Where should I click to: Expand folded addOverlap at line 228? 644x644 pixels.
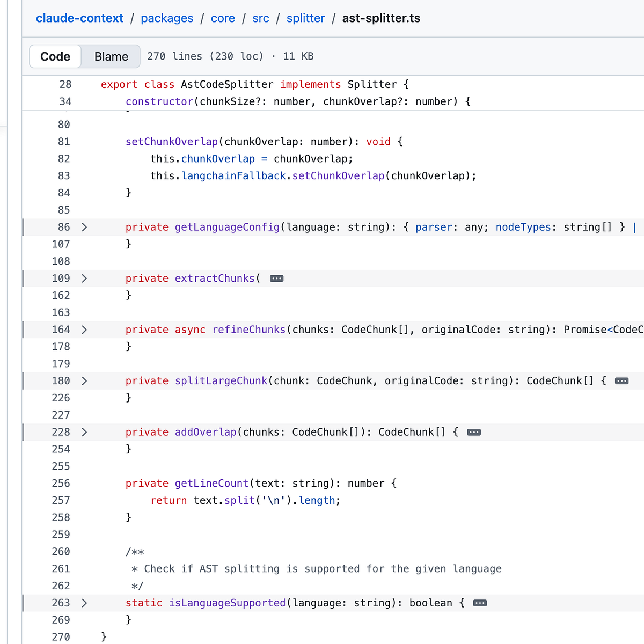tap(84, 432)
